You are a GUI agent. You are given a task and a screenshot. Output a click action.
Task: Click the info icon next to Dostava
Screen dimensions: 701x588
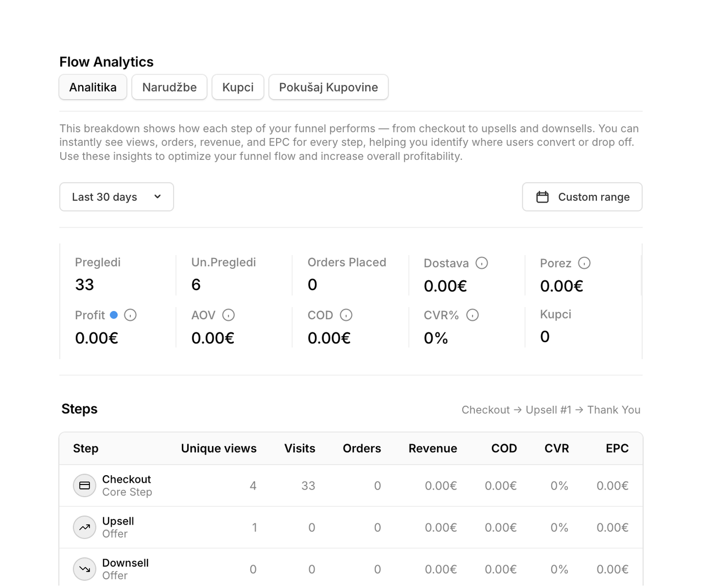click(481, 263)
